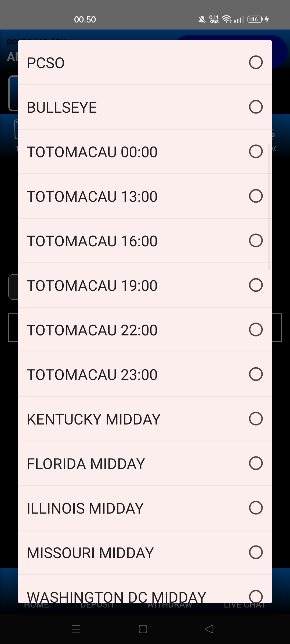290x644 pixels.
Task: Tap the muted notification bell icon
Action: [202, 19]
